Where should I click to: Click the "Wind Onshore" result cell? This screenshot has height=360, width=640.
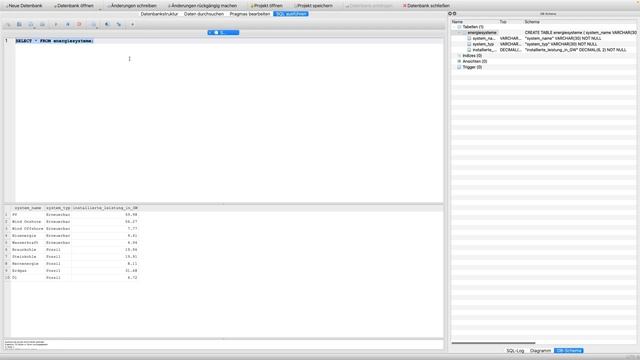pos(27,222)
